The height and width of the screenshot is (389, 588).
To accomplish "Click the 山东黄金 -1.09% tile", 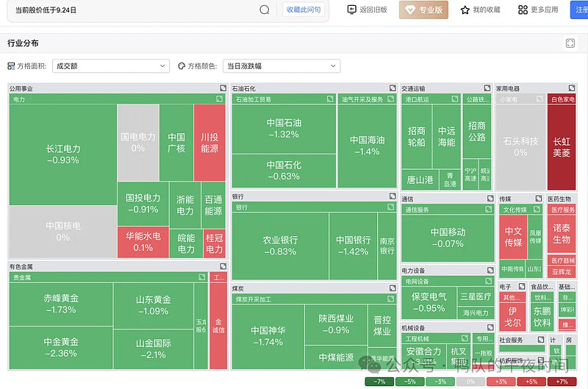I will (x=154, y=305).
